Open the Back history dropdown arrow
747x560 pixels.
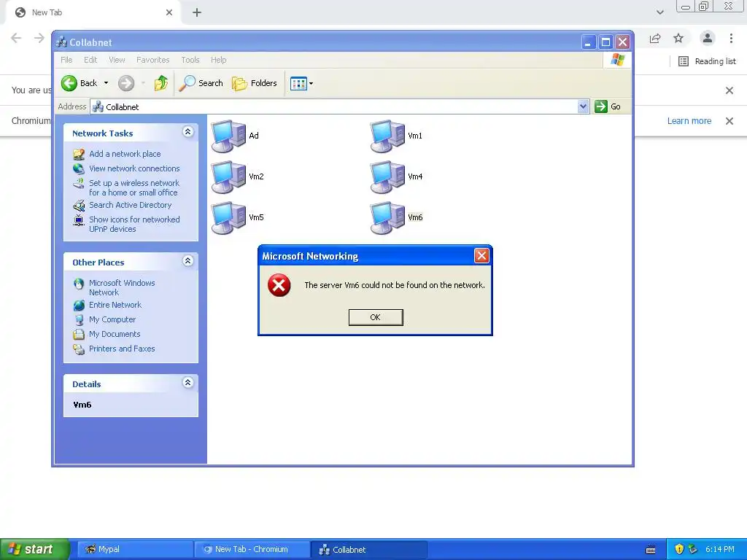[107, 83]
